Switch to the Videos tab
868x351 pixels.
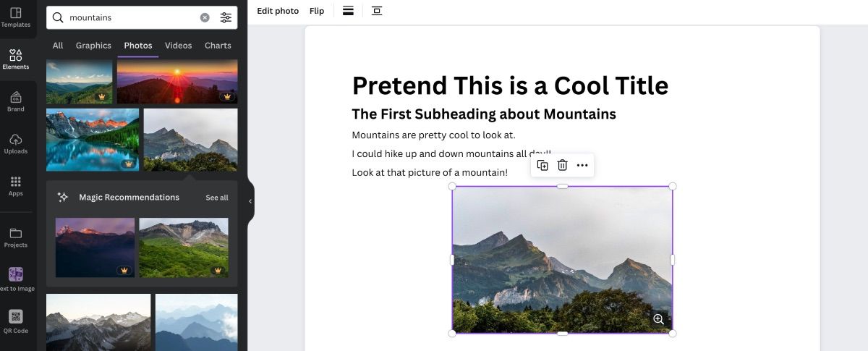click(x=178, y=46)
